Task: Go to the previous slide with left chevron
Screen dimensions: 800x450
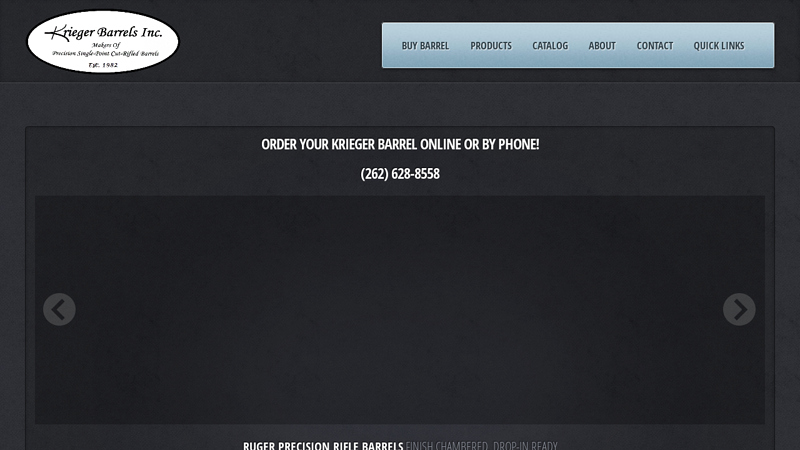Action: point(59,309)
